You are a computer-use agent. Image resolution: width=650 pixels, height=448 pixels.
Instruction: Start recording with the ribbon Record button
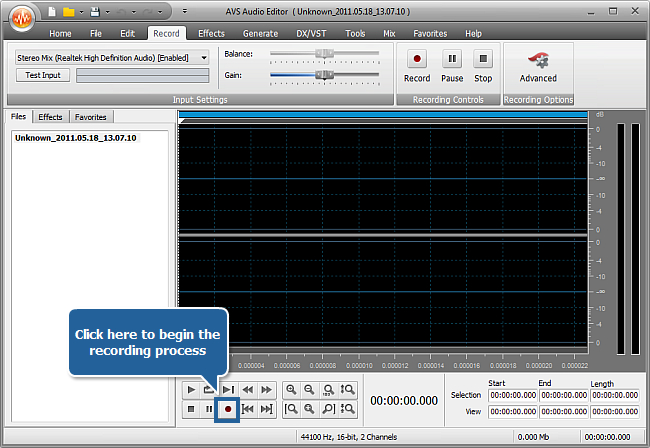[x=417, y=66]
